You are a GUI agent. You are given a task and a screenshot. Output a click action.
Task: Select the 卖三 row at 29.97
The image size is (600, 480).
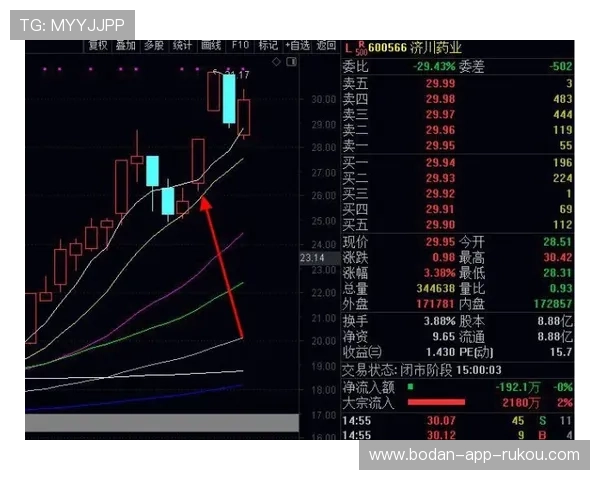[457, 114]
